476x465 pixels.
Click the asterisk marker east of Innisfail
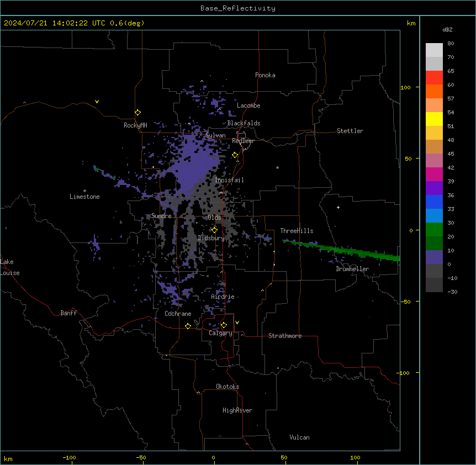[x=277, y=167]
